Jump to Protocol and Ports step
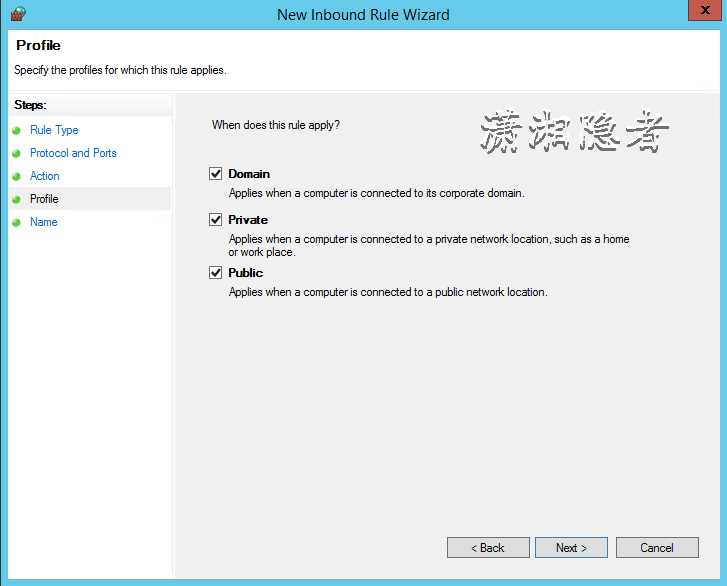 [73, 153]
